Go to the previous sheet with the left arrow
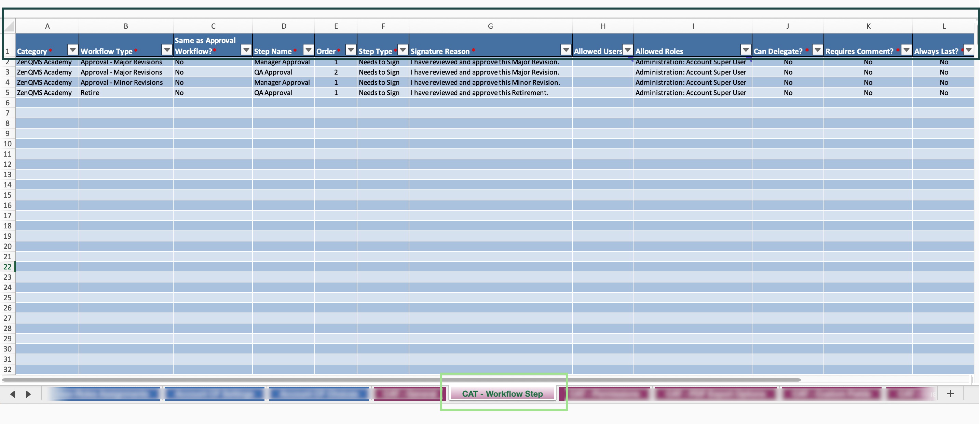This screenshot has height=424, width=980. [x=13, y=394]
